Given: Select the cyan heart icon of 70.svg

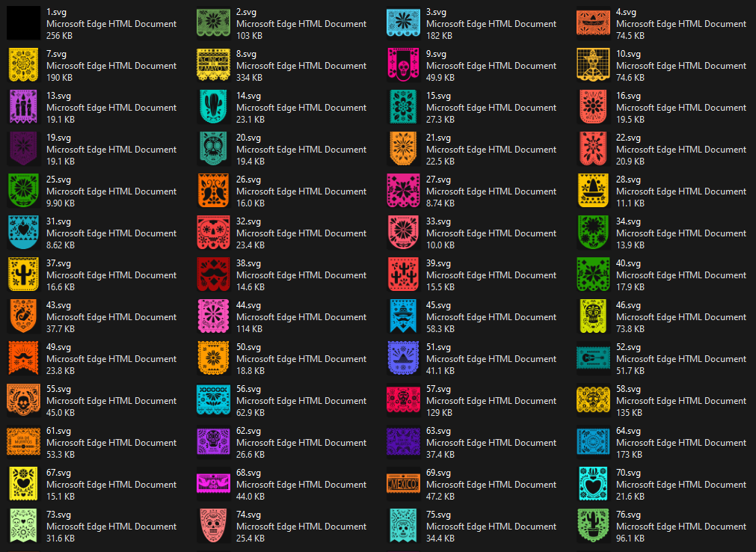Looking at the screenshot, I should (x=593, y=484).
